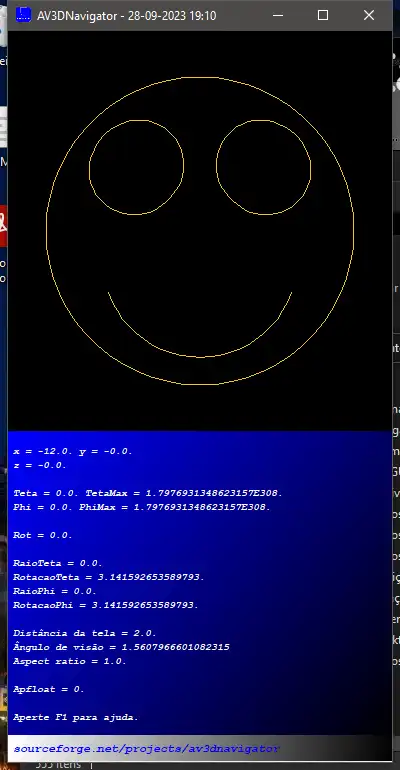Screen dimensions: 400x770
Task: Click the 'Ângulo de visão' value line
Action: point(121,647)
